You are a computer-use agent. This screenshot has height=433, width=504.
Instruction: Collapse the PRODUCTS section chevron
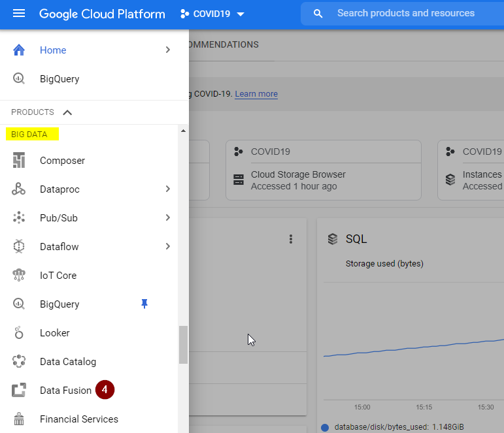click(67, 112)
